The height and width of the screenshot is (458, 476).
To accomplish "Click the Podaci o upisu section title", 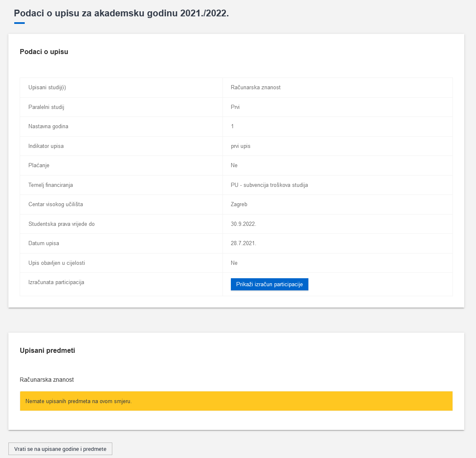I will (44, 52).
